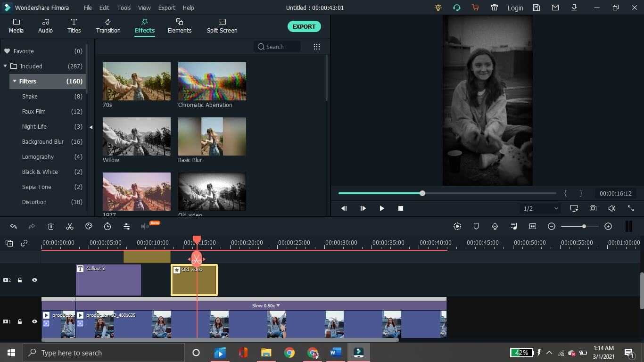644x362 pixels.
Task: Click the delete trash icon in timeline toolbar
Action: point(51,227)
